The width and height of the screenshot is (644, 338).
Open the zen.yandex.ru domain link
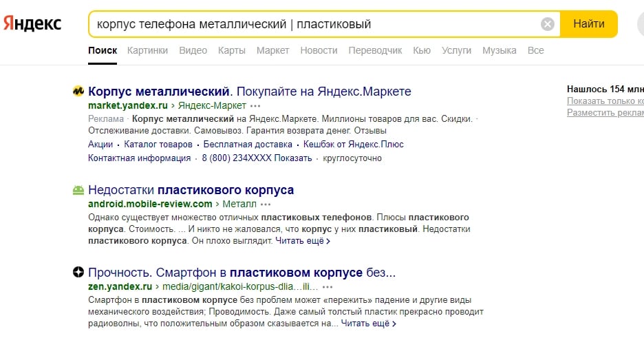(120, 286)
